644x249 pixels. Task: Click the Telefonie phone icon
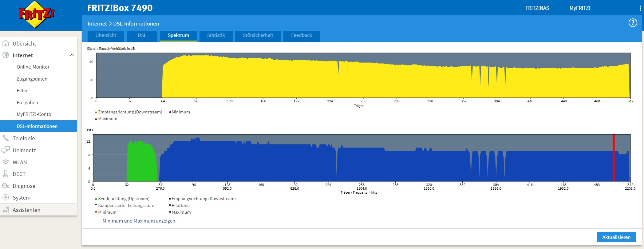[x=6, y=138]
